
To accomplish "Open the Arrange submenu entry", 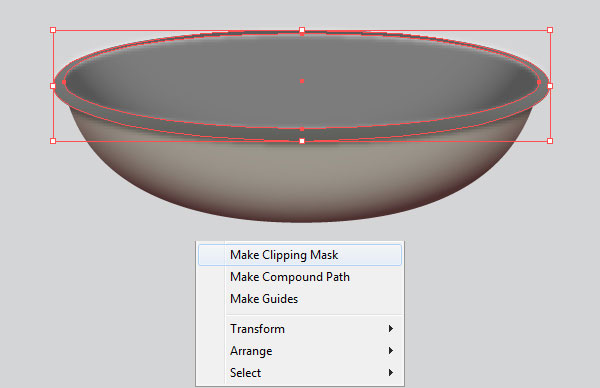I will pyautogui.click(x=300, y=351).
